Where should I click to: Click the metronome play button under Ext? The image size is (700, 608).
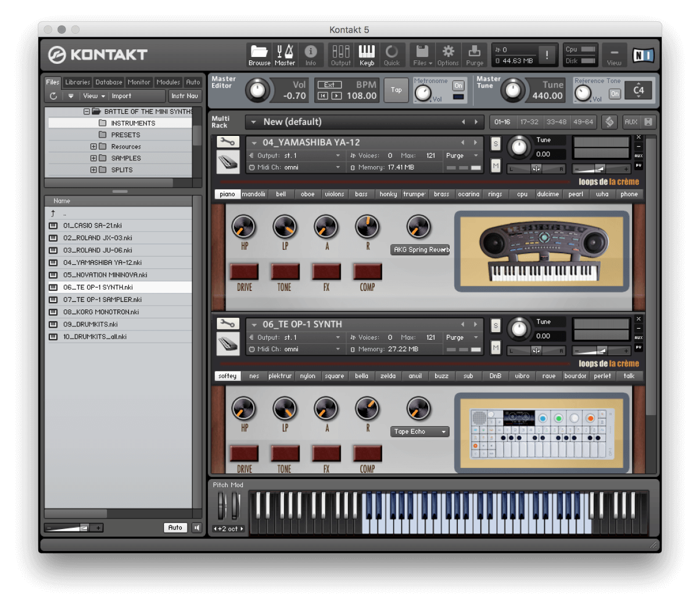click(x=336, y=96)
